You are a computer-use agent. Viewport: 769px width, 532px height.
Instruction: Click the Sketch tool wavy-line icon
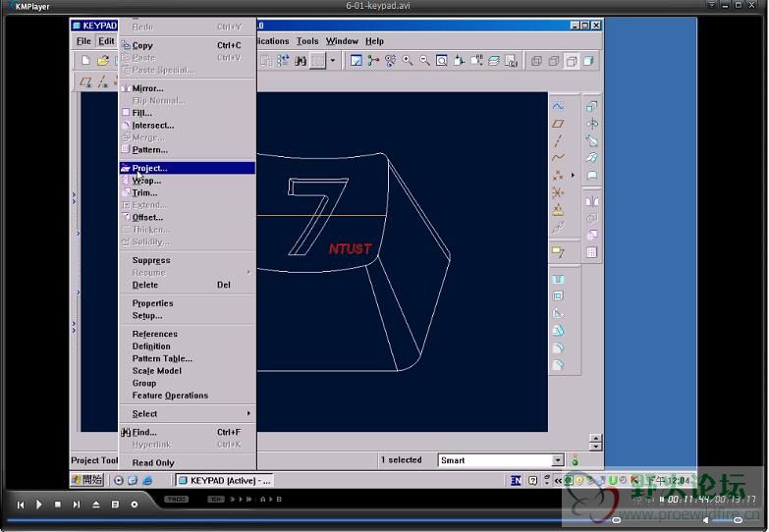pyautogui.click(x=558, y=106)
